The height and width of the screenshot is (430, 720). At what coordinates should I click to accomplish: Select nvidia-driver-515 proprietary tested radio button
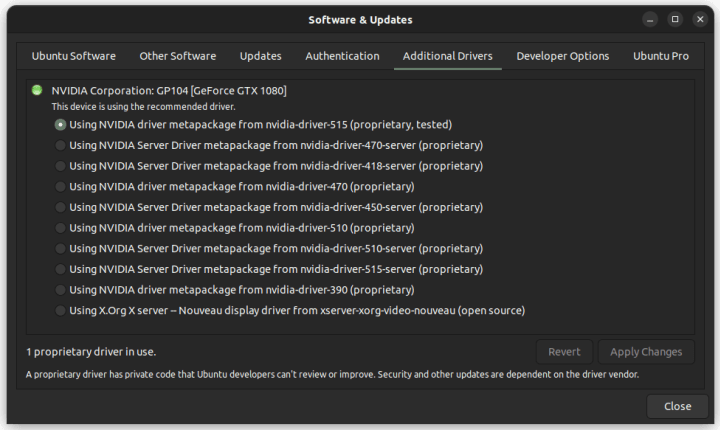pos(60,124)
